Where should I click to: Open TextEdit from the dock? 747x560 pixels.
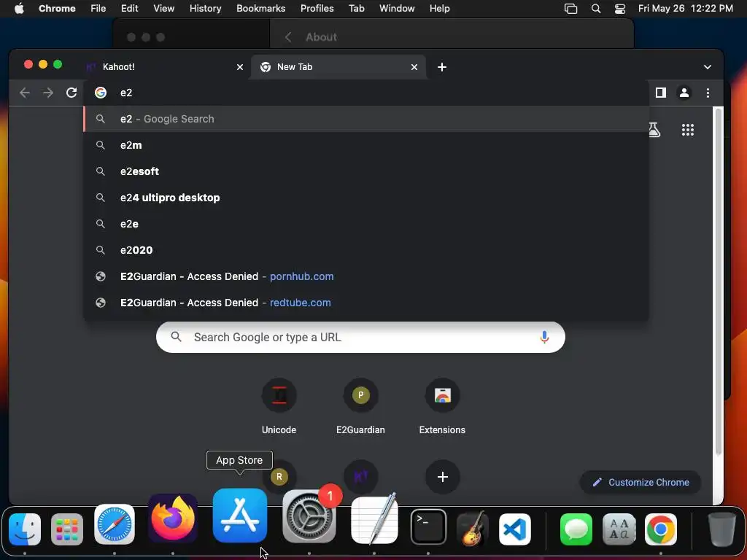374,519
